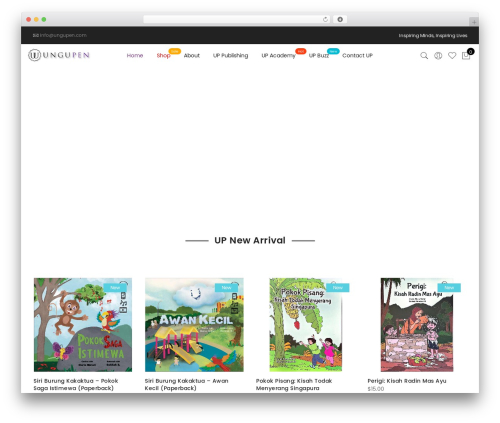Screen dimensions: 500x423
Task: Open the wishlist heart icon
Action: [x=452, y=55]
